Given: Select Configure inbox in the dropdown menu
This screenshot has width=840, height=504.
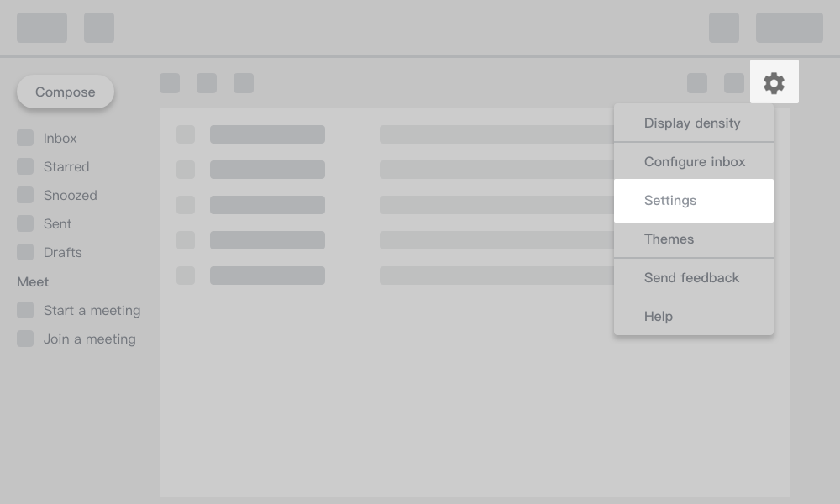Looking at the screenshot, I should point(695,162).
